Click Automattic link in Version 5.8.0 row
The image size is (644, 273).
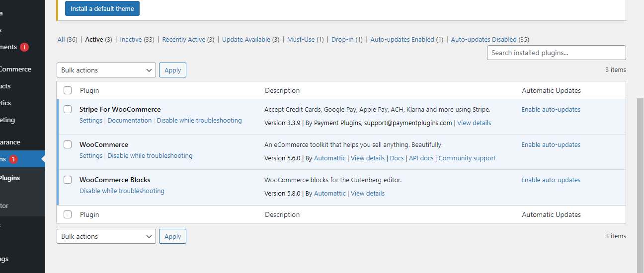(330, 193)
